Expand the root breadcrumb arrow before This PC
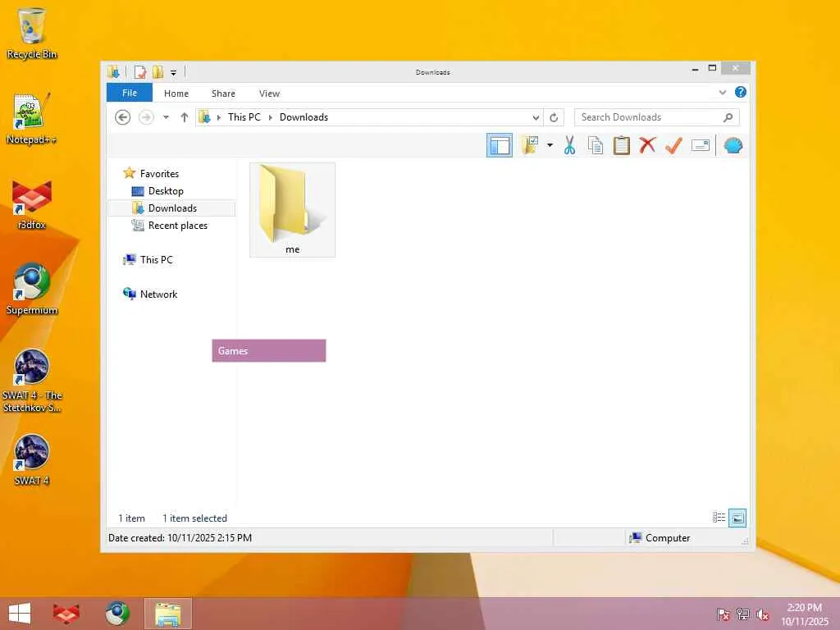 [218, 117]
